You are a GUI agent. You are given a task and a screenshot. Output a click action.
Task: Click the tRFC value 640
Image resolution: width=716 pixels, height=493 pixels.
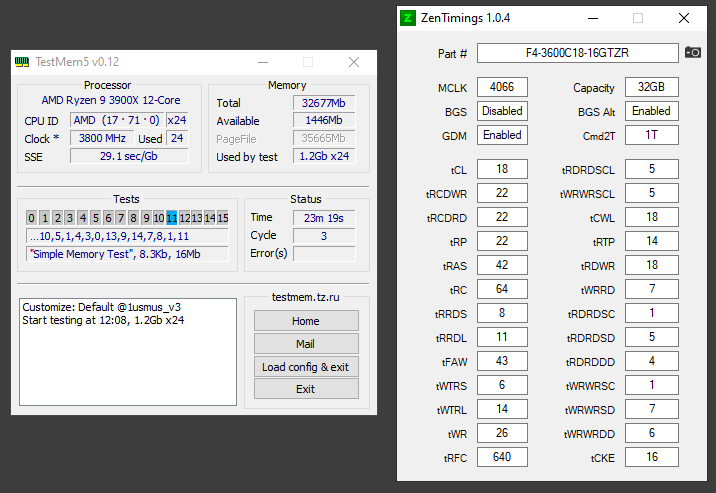coord(502,457)
